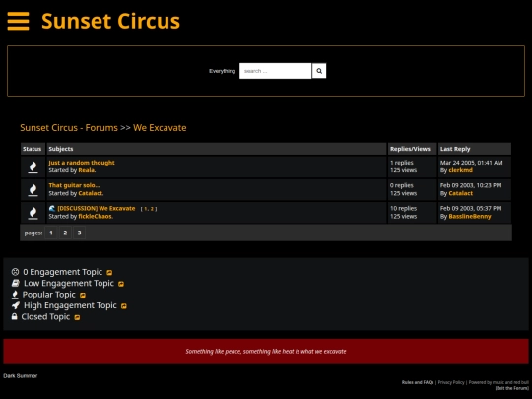Click the '10 replies' count cell
The height and width of the screenshot is (399, 532).
coord(403,208)
